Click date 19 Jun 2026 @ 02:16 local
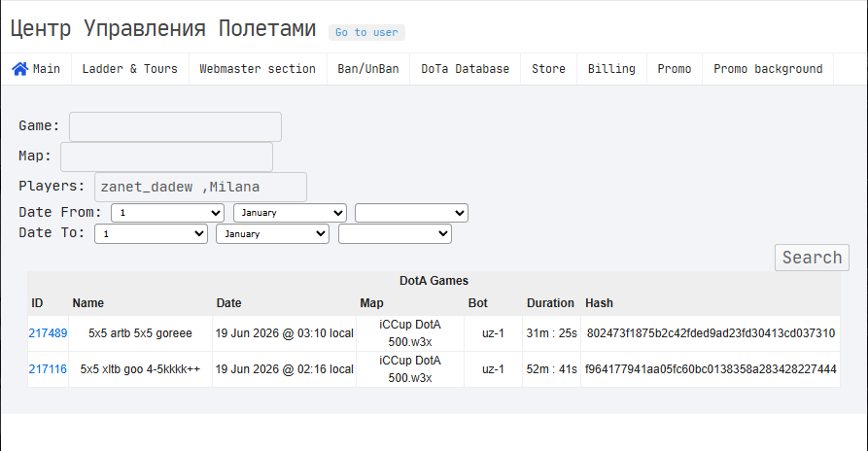 (284, 369)
